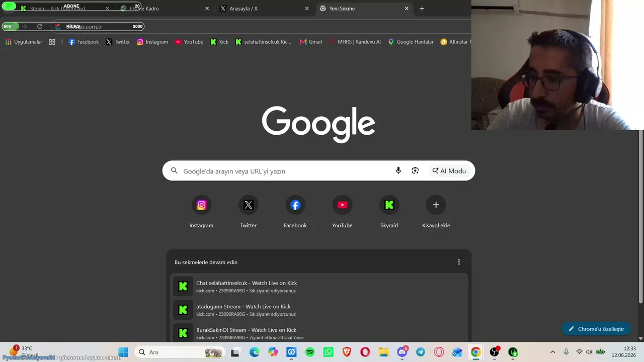This screenshot has width=644, height=362.
Task: Open the selahattinselcuk Kick bookmark
Action: point(263,42)
